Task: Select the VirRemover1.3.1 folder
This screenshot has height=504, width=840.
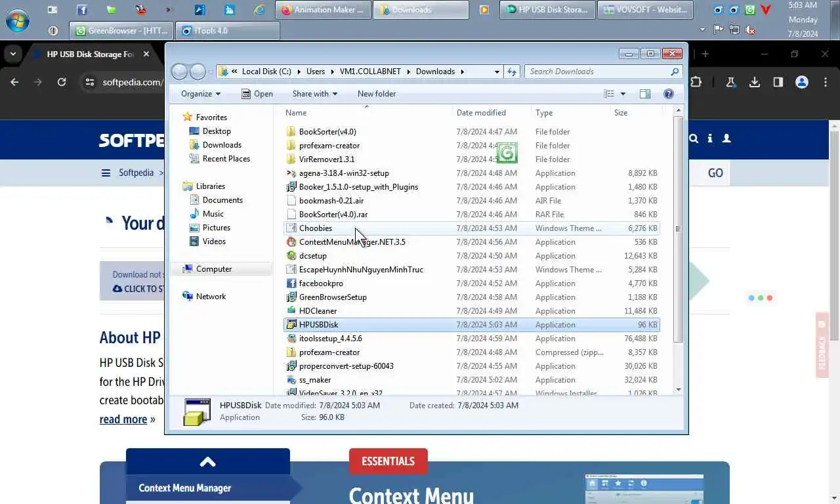Action: (x=326, y=159)
